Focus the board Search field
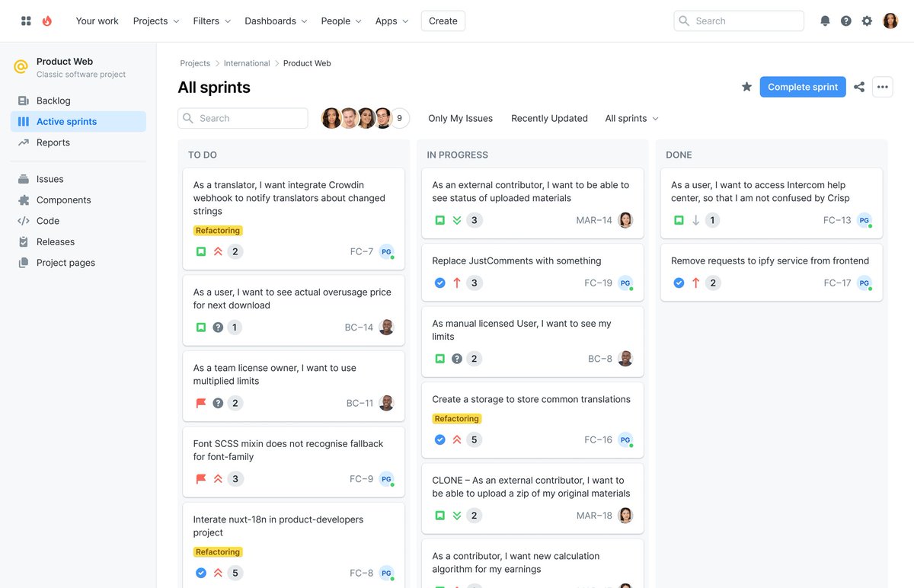Viewport: 914px width, 588px height. (243, 118)
